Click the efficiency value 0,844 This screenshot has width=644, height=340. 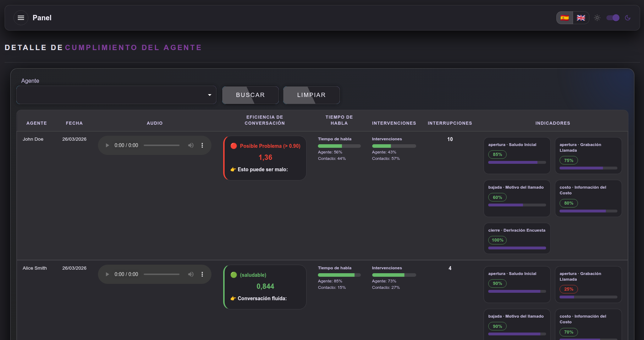point(265,286)
